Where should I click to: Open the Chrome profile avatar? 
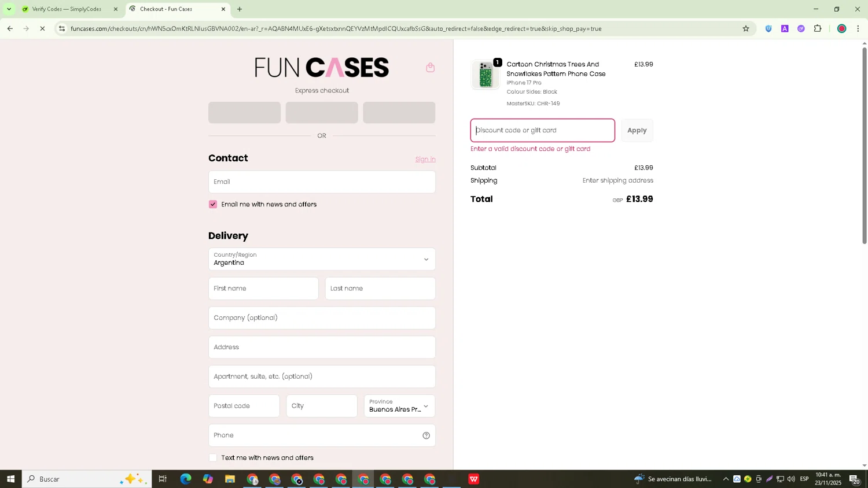841,28
